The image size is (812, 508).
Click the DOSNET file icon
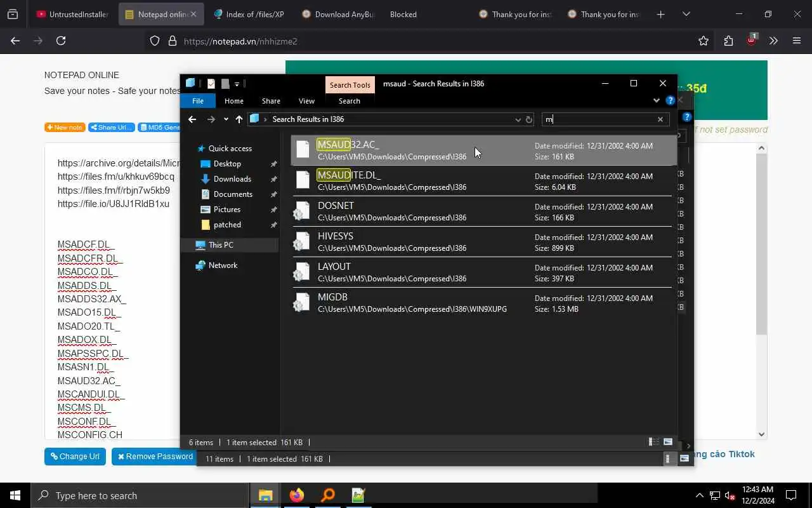tap(302, 211)
